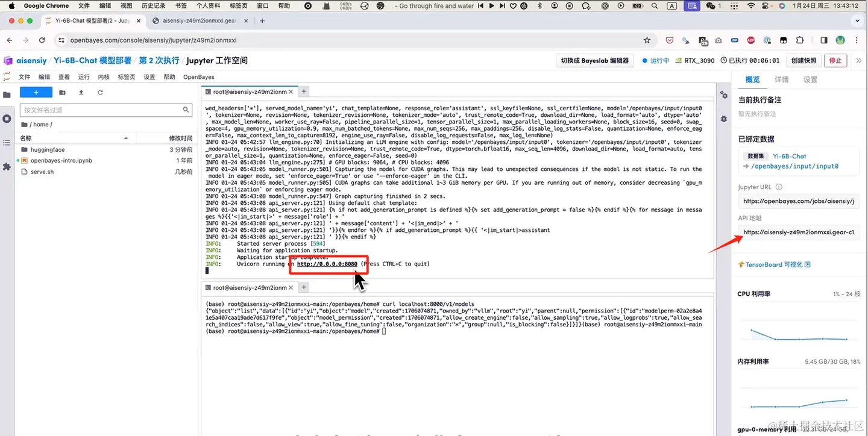Image resolution: width=868 pixels, height=436 pixels.
Task: Click the Yi-6B-Chat 模型部署 breadcrumb
Action: pyautogui.click(x=92, y=60)
